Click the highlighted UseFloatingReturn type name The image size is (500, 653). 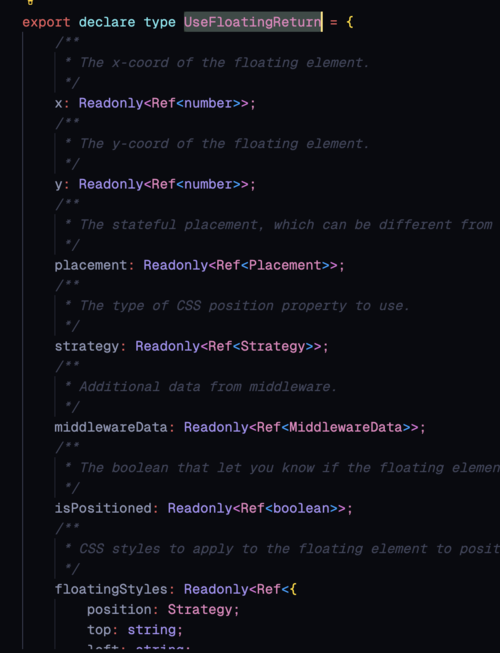pyautogui.click(x=253, y=22)
